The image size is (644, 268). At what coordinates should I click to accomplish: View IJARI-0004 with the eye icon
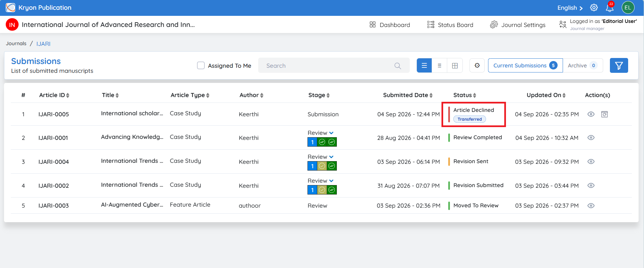[x=591, y=161]
